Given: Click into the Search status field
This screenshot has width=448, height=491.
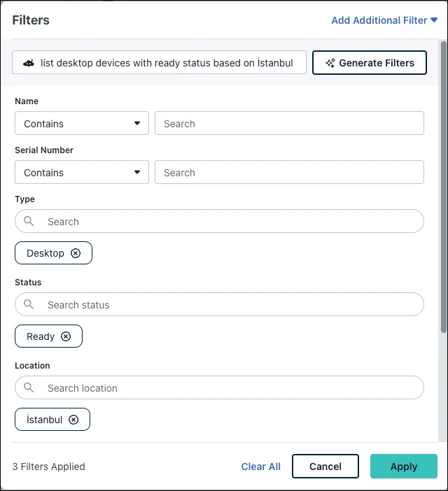Looking at the screenshot, I should click(231, 305).
